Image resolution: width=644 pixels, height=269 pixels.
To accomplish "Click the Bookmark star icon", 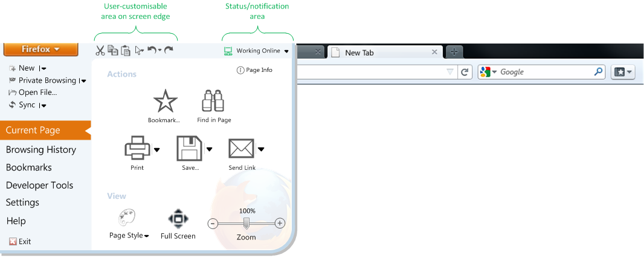I will 165,101.
